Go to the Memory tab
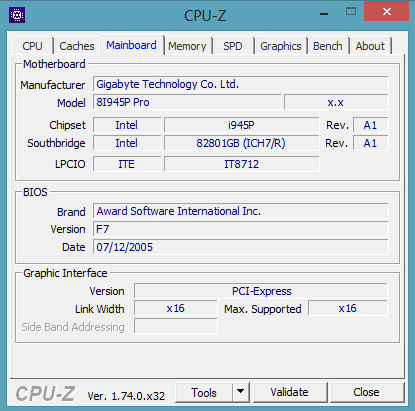415x411 pixels. [187, 46]
